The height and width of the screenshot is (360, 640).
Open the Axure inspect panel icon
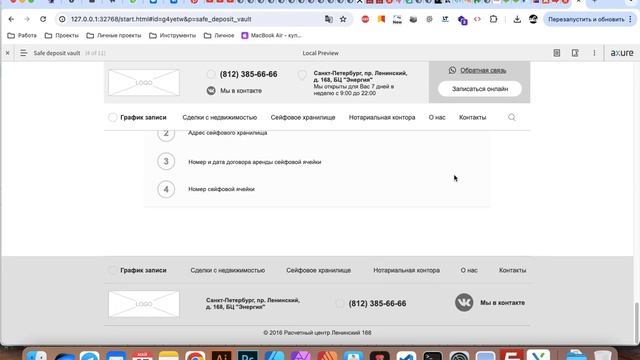(x=575, y=53)
